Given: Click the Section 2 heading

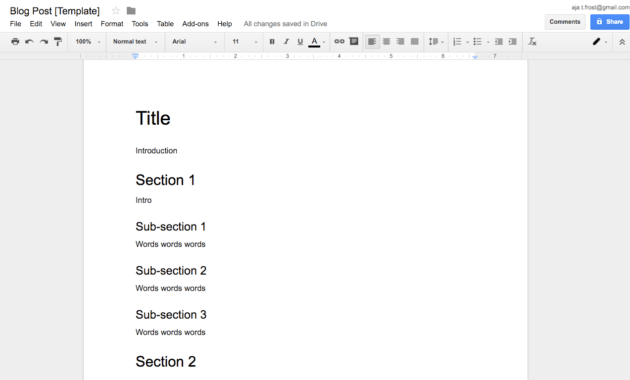Looking at the screenshot, I should click(166, 362).
